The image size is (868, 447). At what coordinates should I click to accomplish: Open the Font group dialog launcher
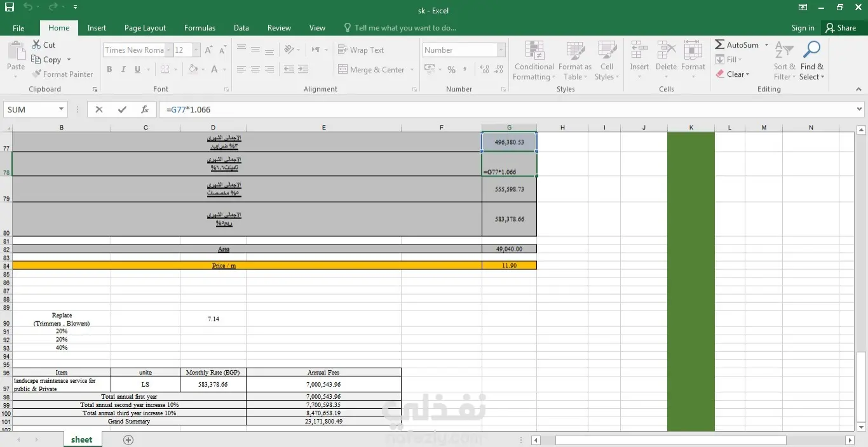click(227, 90)
